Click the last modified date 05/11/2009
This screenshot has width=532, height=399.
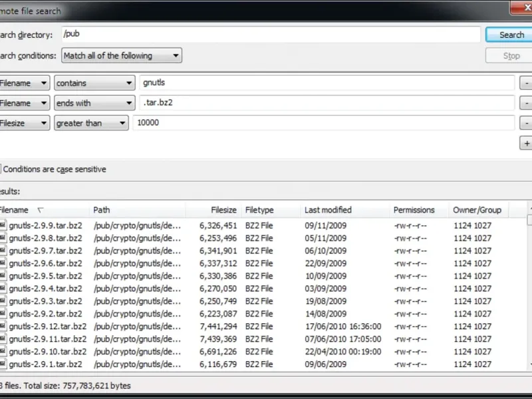[x=325, y=238]
